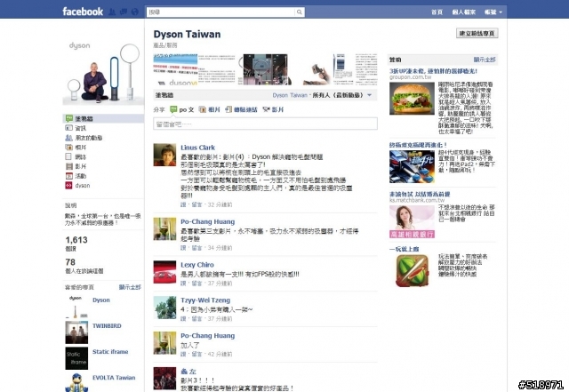Select the video share option
Screen dimensions: 569x392
point(273,109)
